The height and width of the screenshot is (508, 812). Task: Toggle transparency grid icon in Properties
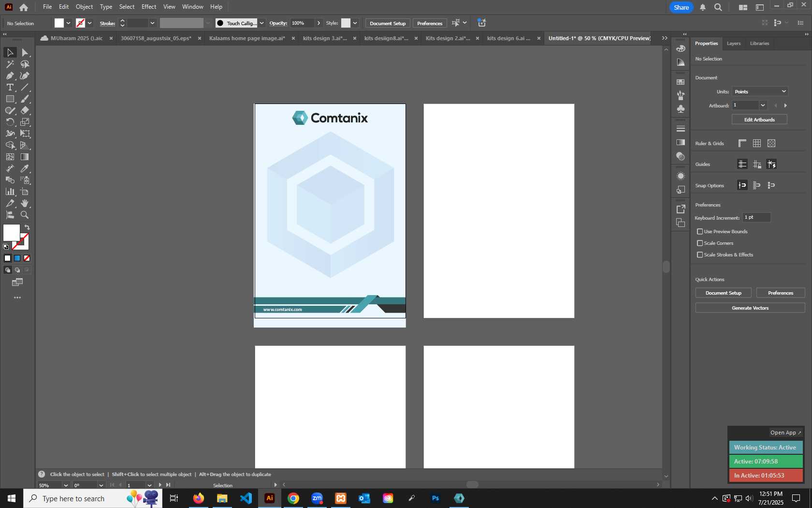click(x=771, y=143)
